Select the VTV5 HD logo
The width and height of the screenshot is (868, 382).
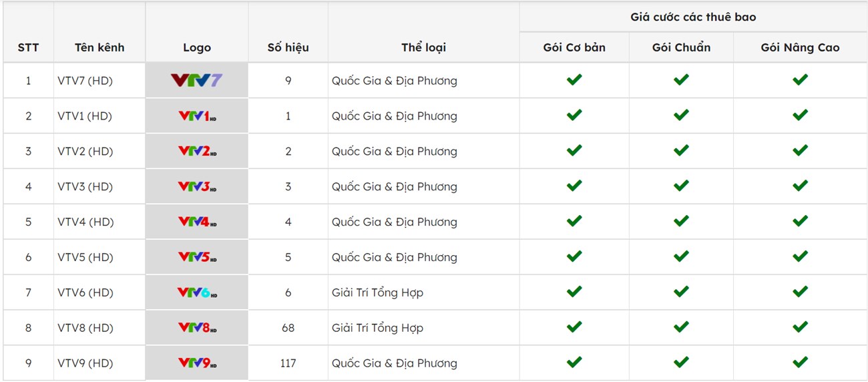[x=196, y=257]
